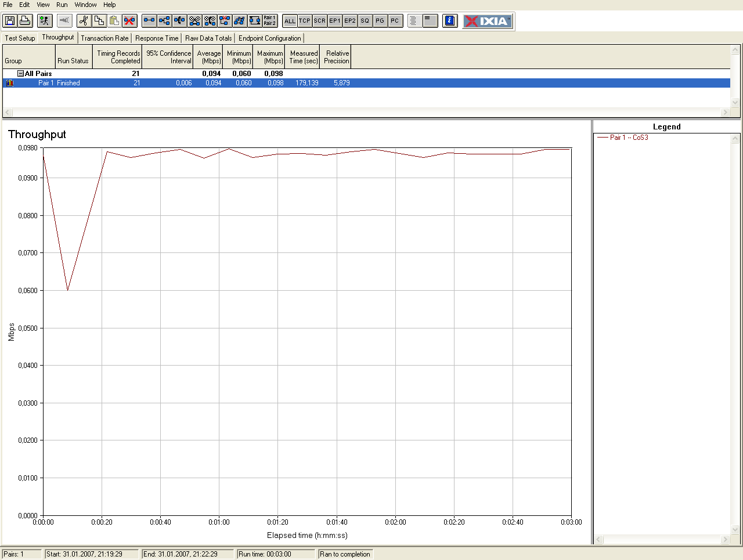Click the red X Delete icon
Image resolution: width=743 pixels, height=560 pixels.
click(129, 21)
